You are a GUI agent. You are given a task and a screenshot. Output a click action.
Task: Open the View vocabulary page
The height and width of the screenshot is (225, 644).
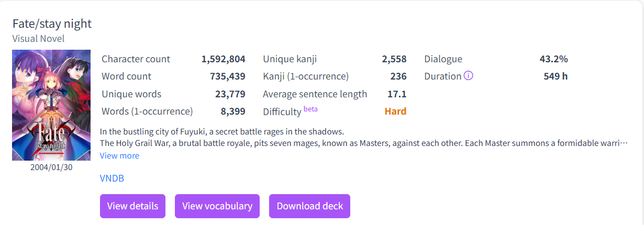coord(217,206)
